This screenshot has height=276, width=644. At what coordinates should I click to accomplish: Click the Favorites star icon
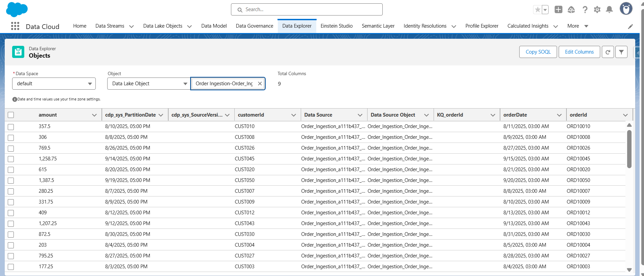pos(537,10)
